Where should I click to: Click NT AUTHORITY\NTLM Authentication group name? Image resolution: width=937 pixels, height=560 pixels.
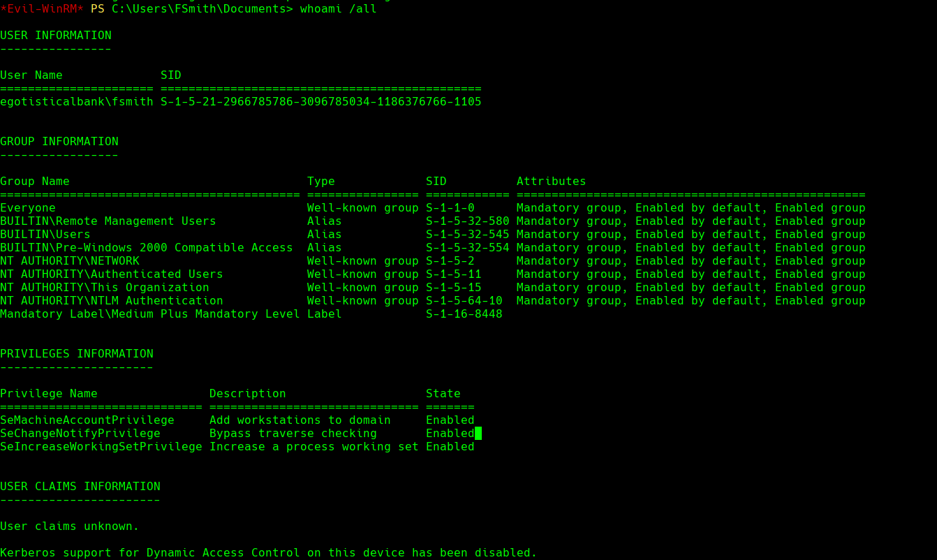click(x=112, y=300)
